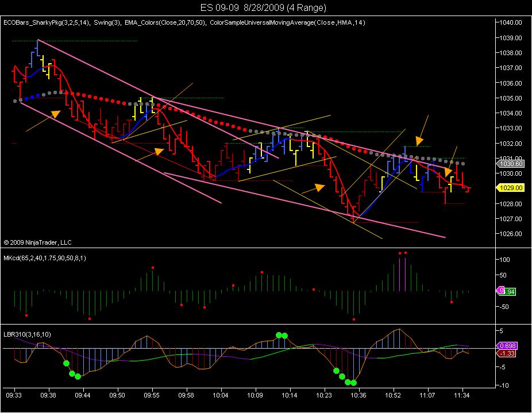532x413 pixels.
Task: Click the 09:44 time axis label
Action: (83, 395)
